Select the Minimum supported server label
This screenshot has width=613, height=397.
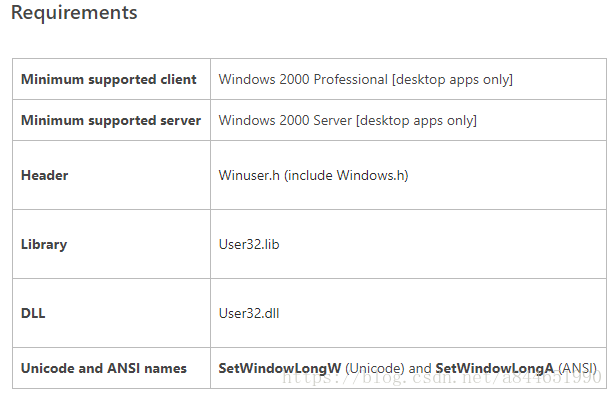coord(111,120)
